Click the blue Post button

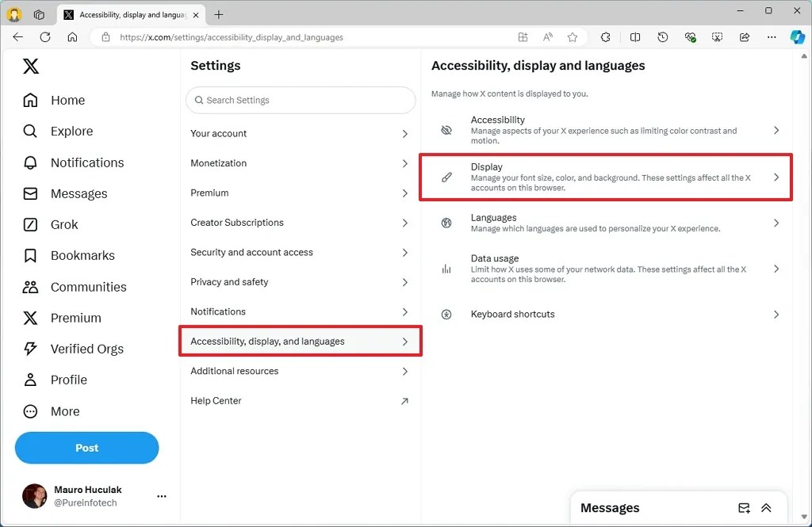[x=86, y=448]
